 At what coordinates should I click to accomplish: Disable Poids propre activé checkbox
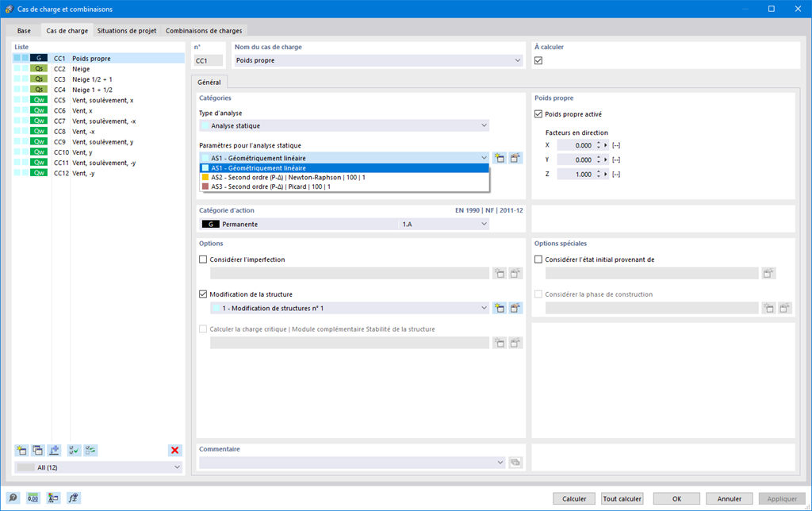point(538,114)
